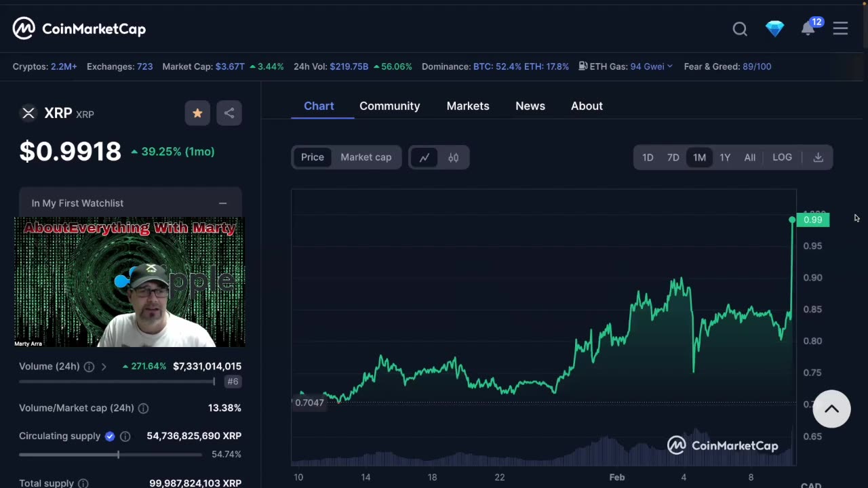Open the Markets tab
Viewport: 868px width, 488px height.
468,106
